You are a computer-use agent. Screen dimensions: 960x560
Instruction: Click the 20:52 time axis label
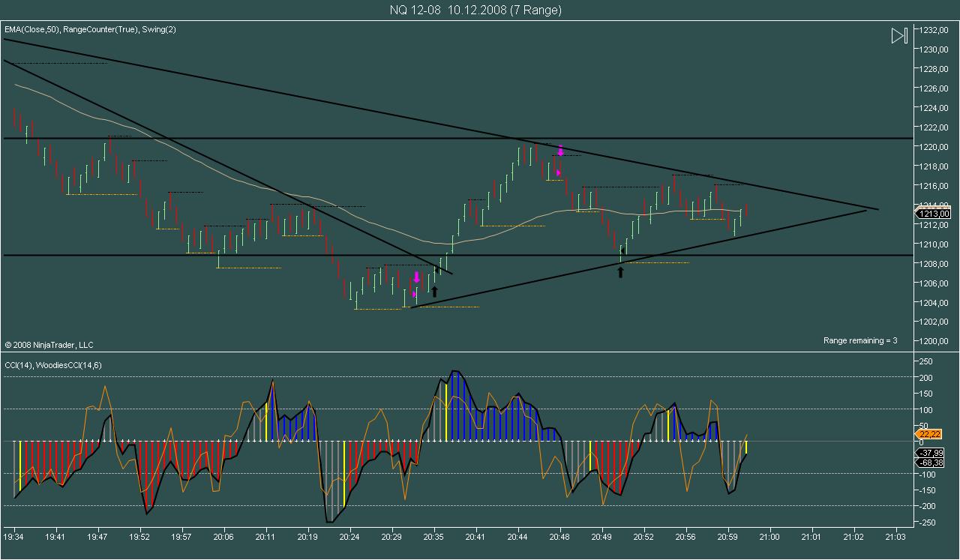tap(643, 537)
